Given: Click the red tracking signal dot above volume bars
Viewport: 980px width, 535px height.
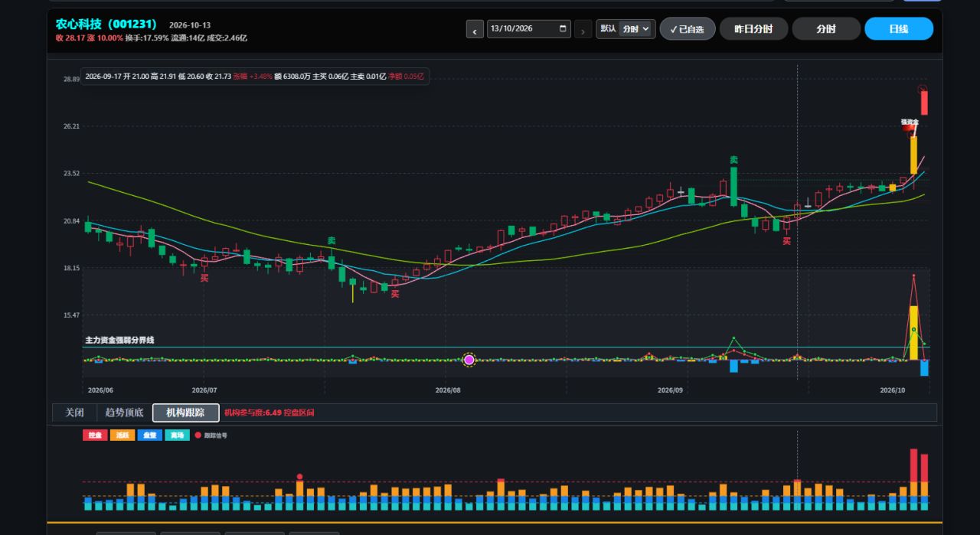Looking at the screenshot, I should coord(299,476).
